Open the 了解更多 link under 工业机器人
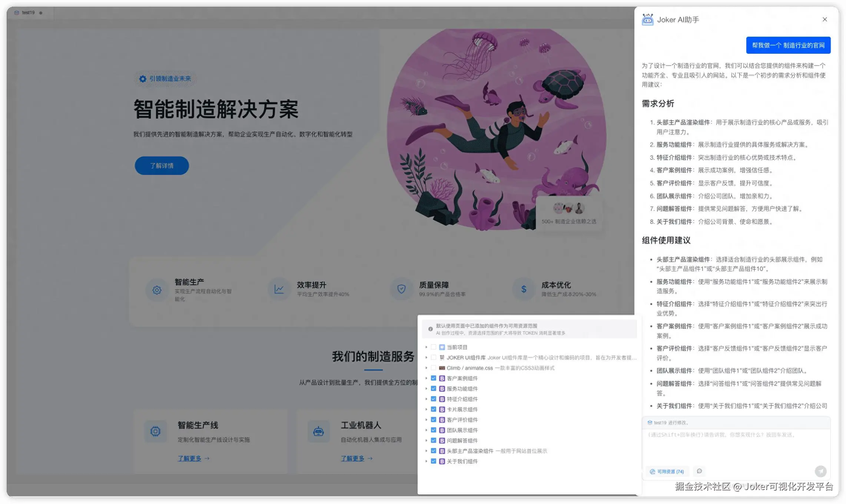 (x=353, y=458)
